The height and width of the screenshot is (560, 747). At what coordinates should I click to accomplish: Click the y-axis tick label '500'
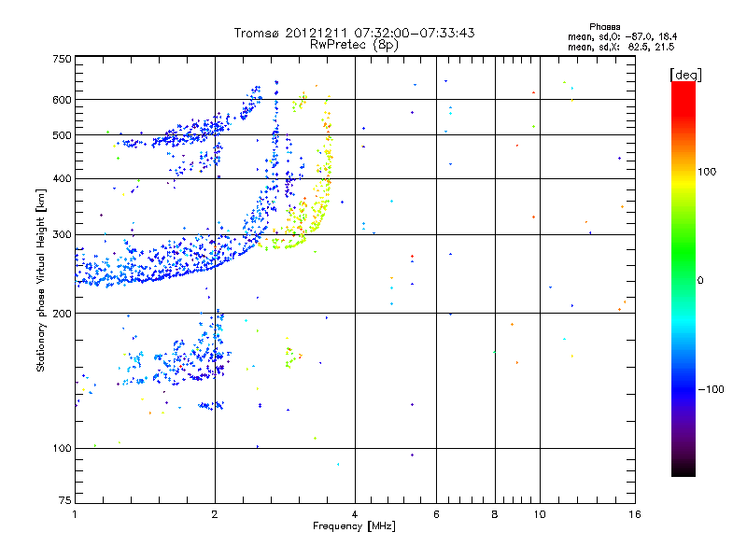coord(62,135)
